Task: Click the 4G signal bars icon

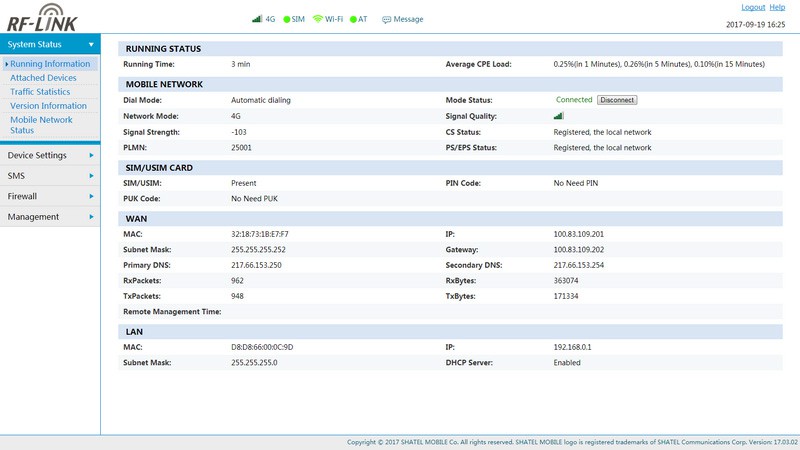Action: [x=256, y=19]
